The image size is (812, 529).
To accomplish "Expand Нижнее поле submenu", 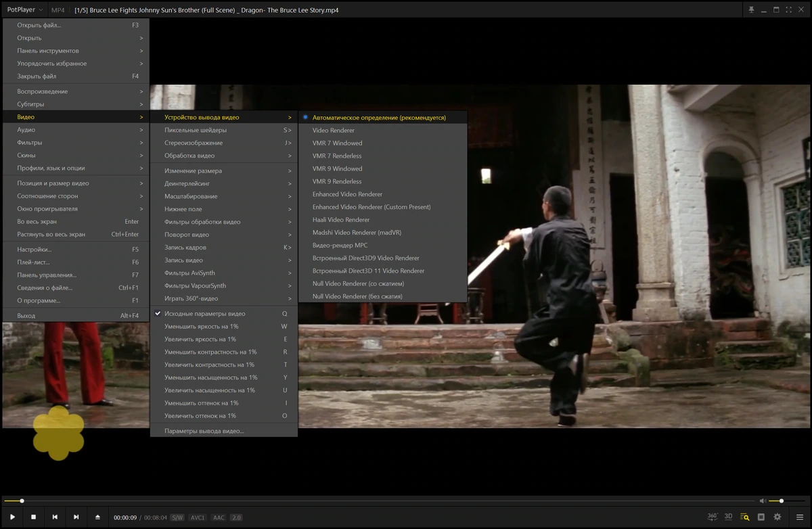I will click(x=223, y=210).
